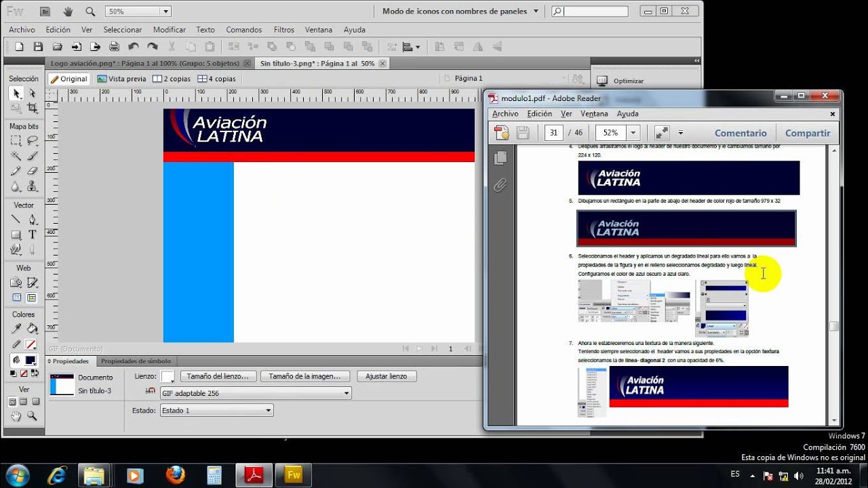The width and height of the screenshot is (868, 488).
Task: Select the Rubber Stamp tool
Action: [x=32, y=186]
